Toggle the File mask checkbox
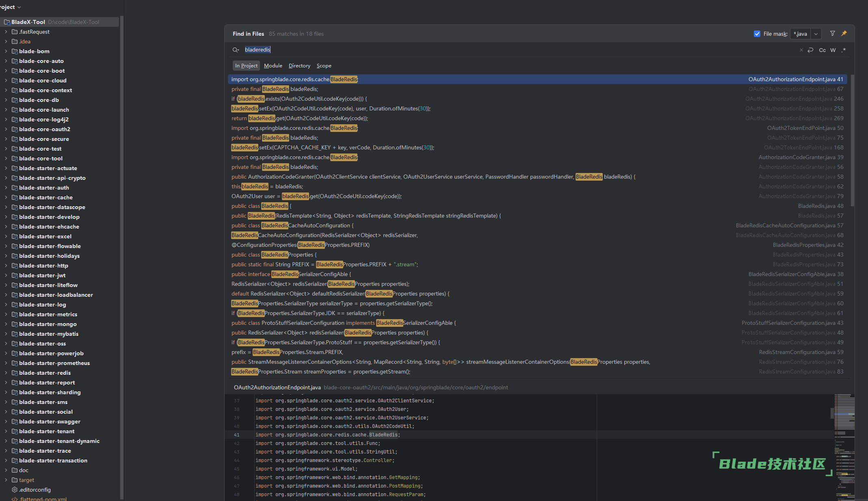The height and width of the screenshot is (501, 868). click(757, 34)
